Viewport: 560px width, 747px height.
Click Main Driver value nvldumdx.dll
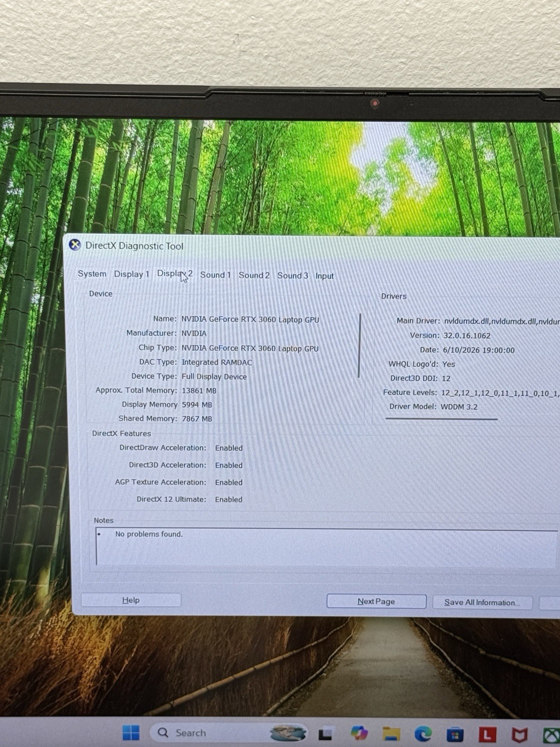[x=502, y=321]
